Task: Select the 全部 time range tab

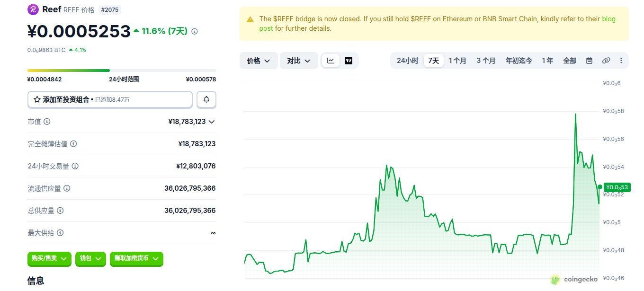Action: [x=570, y=61]
